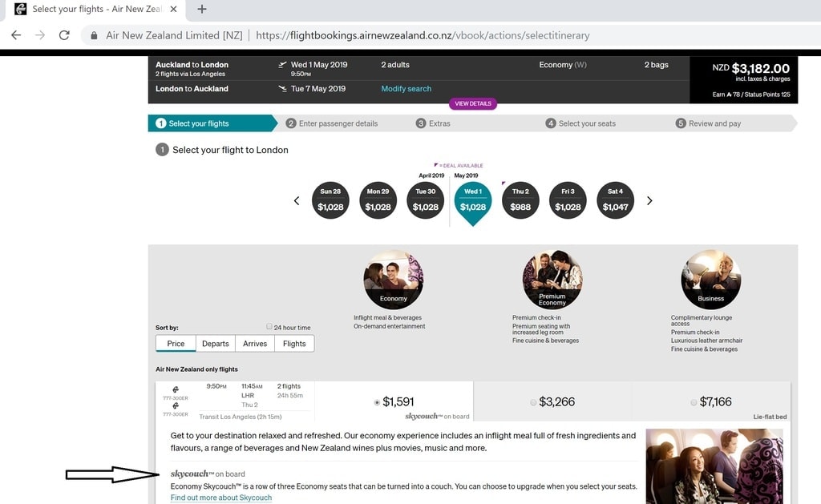Screen dimensions: 821x504
Task: Pick Tue 30 date at $1,028
Action: click(x=425, y=200)
